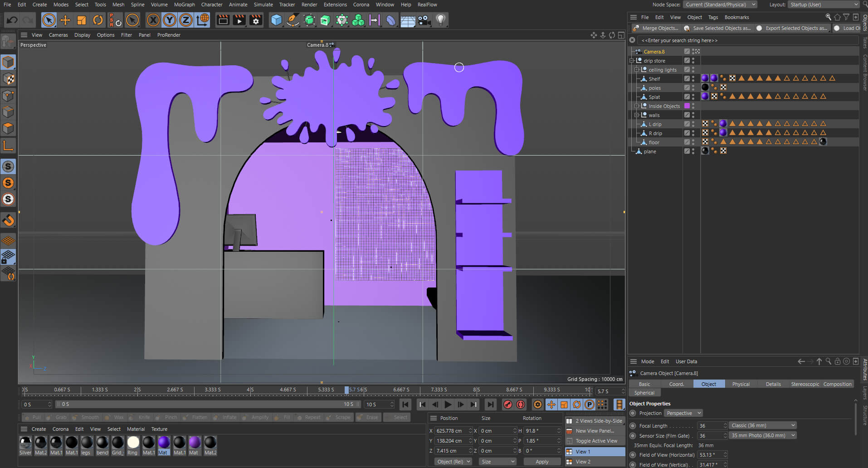
Task: Click the Apply button in coordinates
Action: click(x=542, y=462)
